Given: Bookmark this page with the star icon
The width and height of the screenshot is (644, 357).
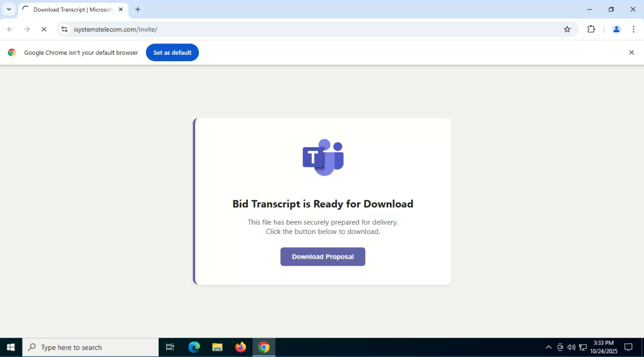Looking at the screenshot, I should click(x=567, y=30).
